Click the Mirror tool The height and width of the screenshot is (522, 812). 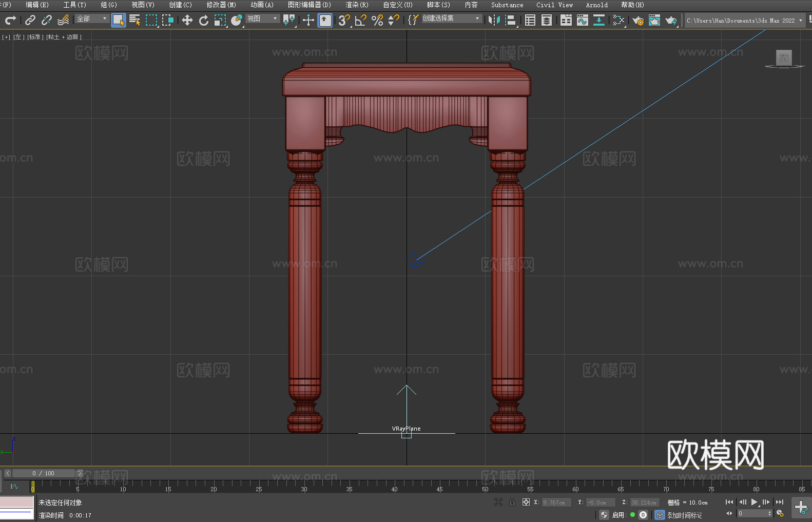click(494, 20)
